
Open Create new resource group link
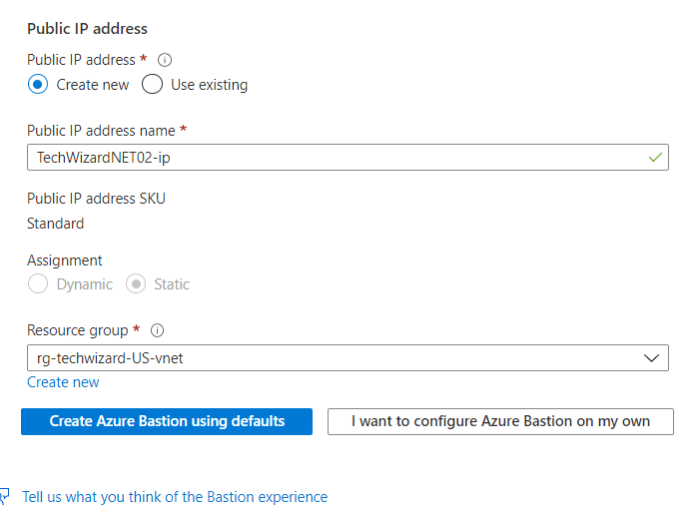point(63,382)
